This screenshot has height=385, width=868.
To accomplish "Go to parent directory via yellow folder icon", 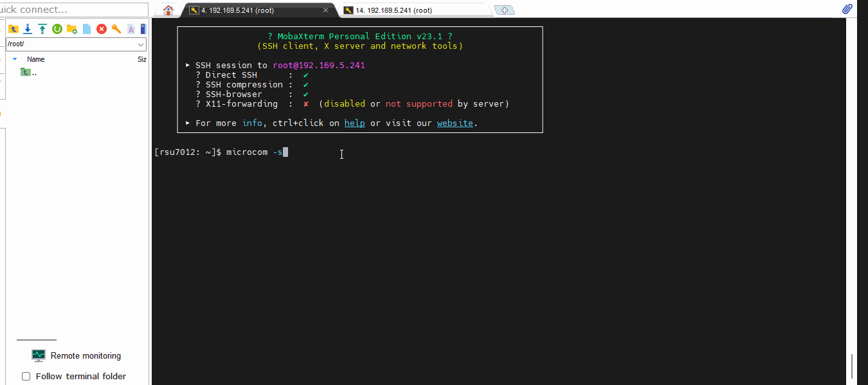I will 13,29.
